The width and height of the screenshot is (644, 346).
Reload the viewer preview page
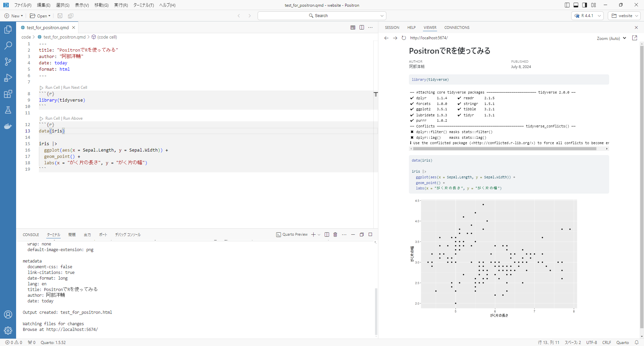(404, 38)
